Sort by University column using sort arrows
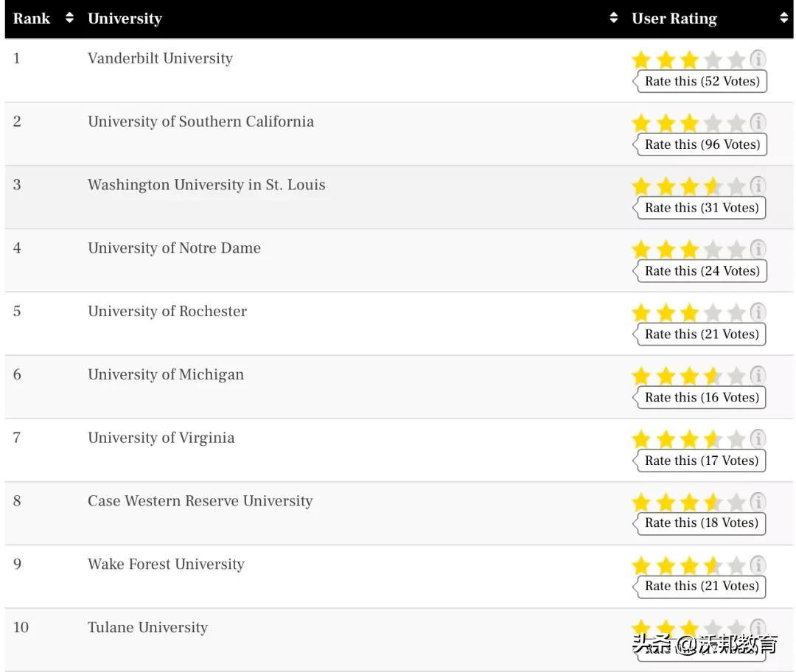The image size is (796, 672). coord(614,18)
